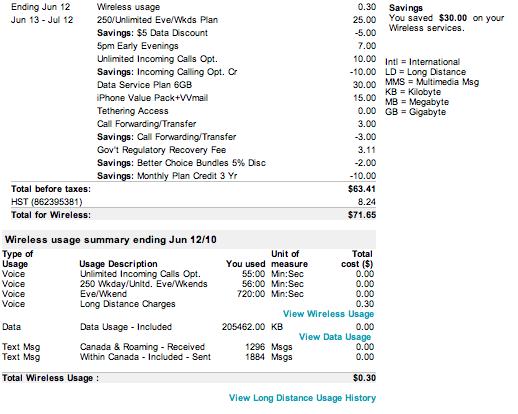
Task: Click Within Canada - Included - Sent row
Action: point(189,357)
